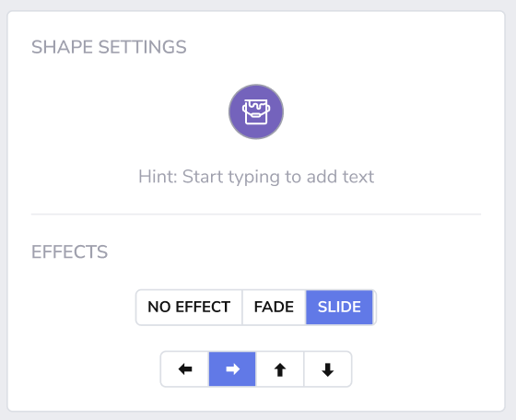Viewport: 516px width, 420px height.
Task: Choose FADE in the effects selector
Action: [274, 308]
